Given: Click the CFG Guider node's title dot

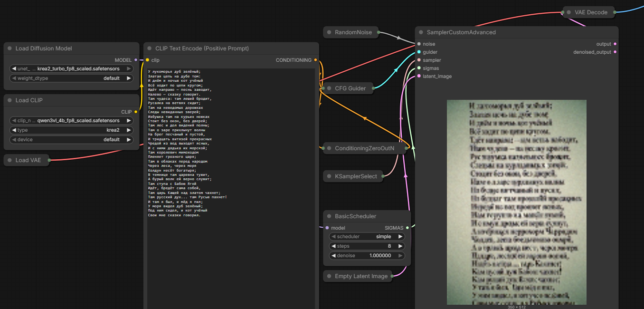Looking at the screenshot, I should (329, 88).
